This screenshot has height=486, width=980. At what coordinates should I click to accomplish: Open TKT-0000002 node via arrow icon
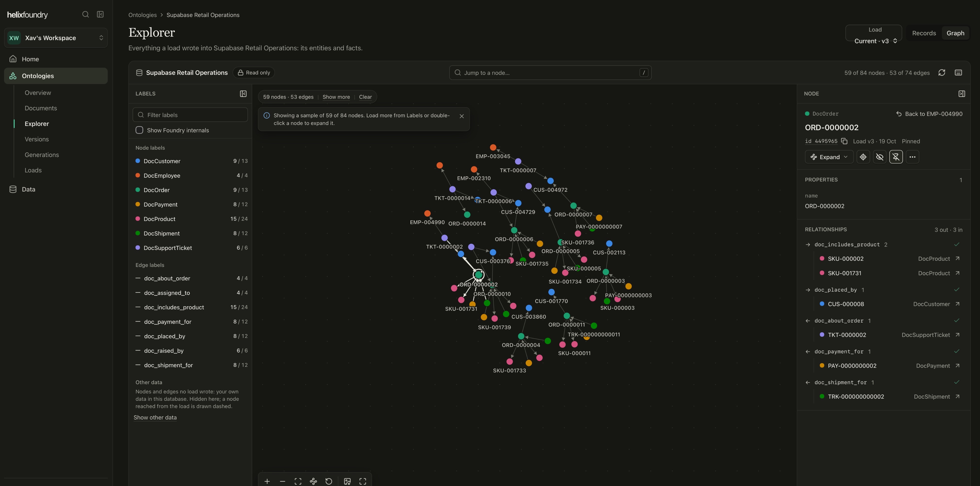[958, 335]
